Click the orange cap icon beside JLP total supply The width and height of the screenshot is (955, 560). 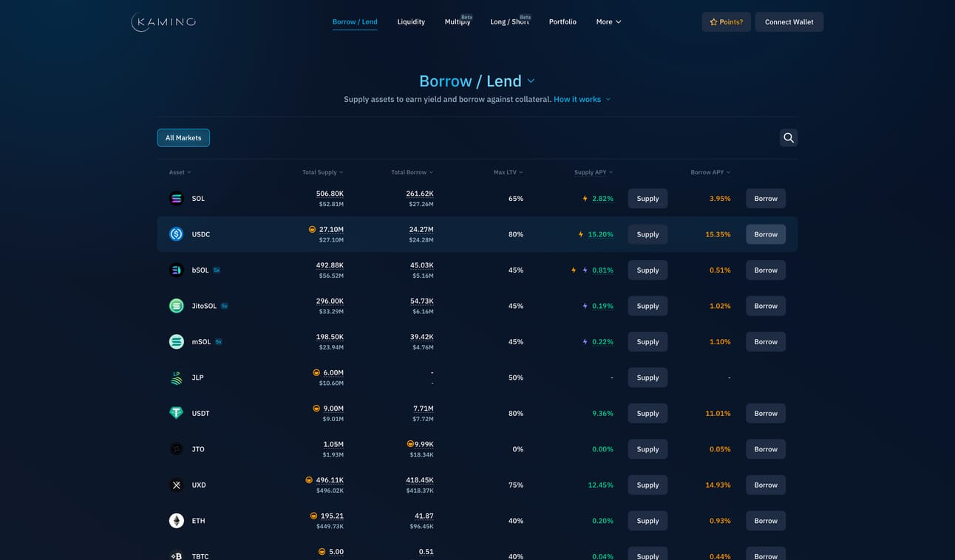coord(316,372)
